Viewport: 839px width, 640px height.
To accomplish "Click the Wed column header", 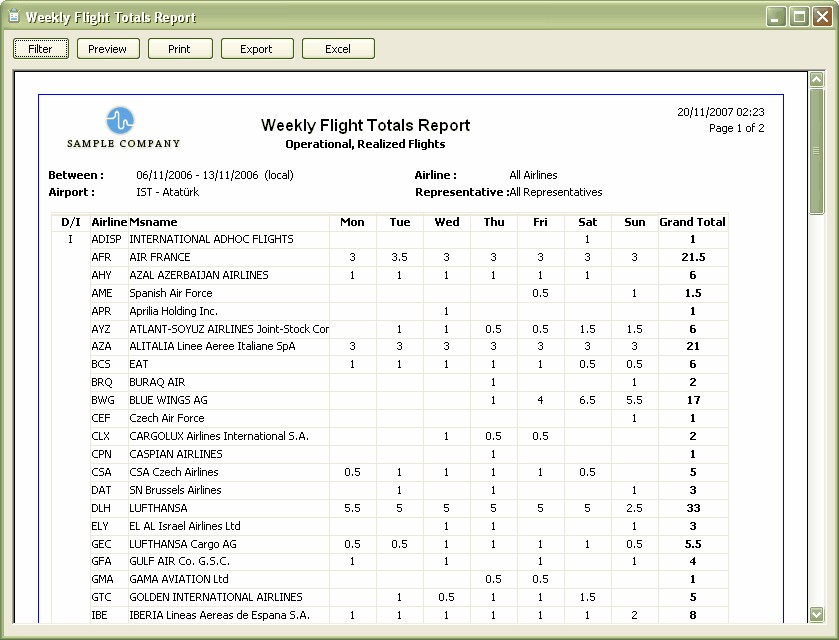I will [x=447, y=222].
